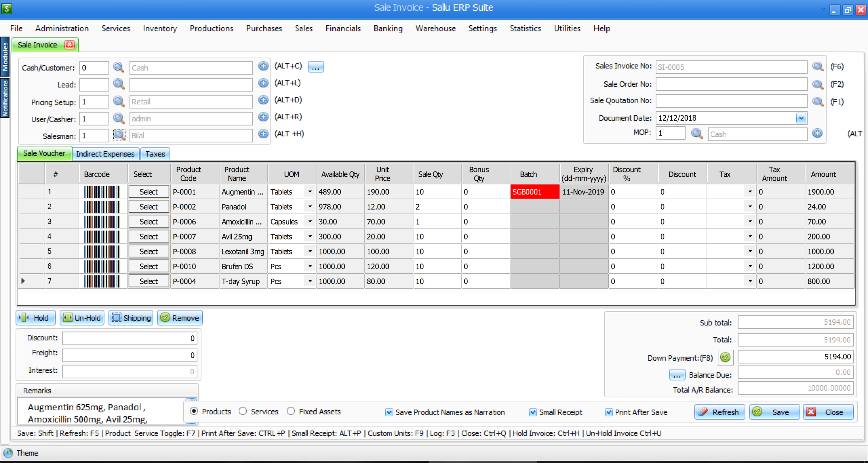This screenshot has height=463, width=868.
Task: Search Sales Invoice No with F6 magnifier
Action: [x=818, y=67]
